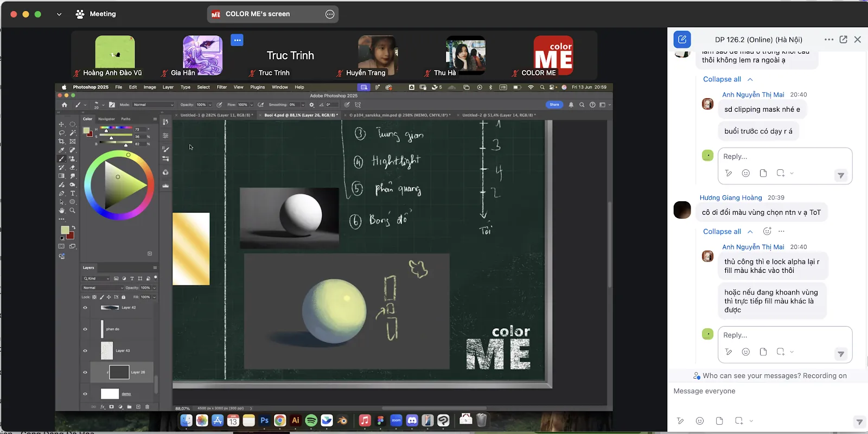This screenshot has width=868, height=434.
Task: Select the Crop tool
Action: click(61, 142)
